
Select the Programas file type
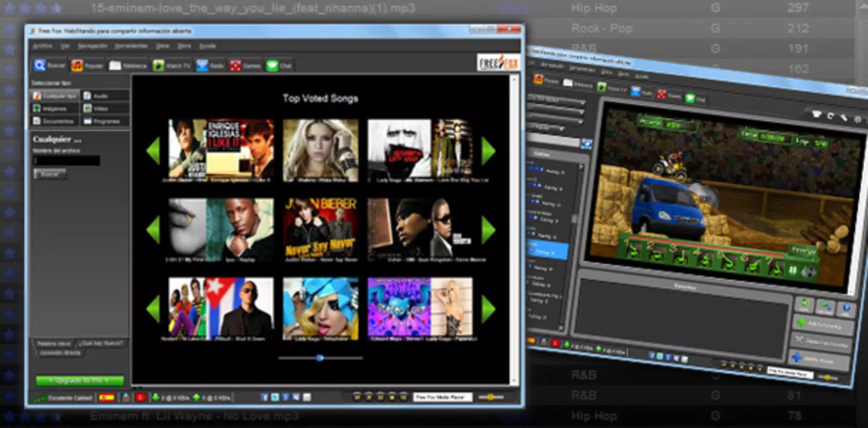point(105,121)
